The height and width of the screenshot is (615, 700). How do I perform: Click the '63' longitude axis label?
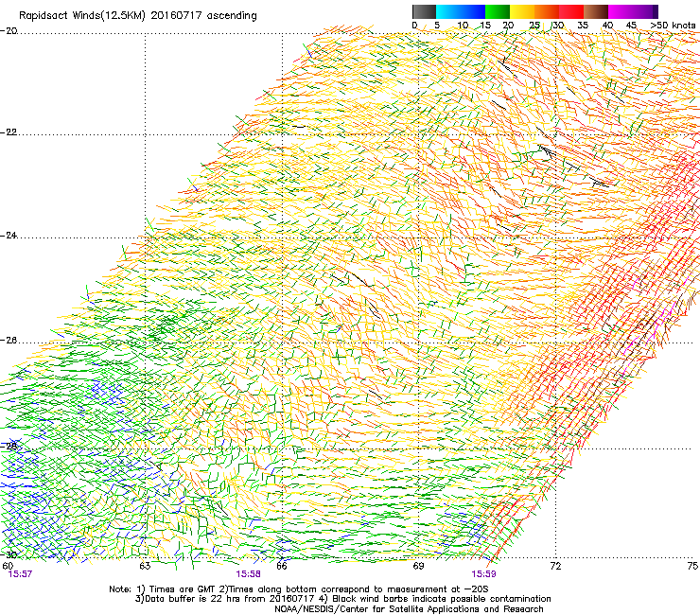tap(145, 566)
